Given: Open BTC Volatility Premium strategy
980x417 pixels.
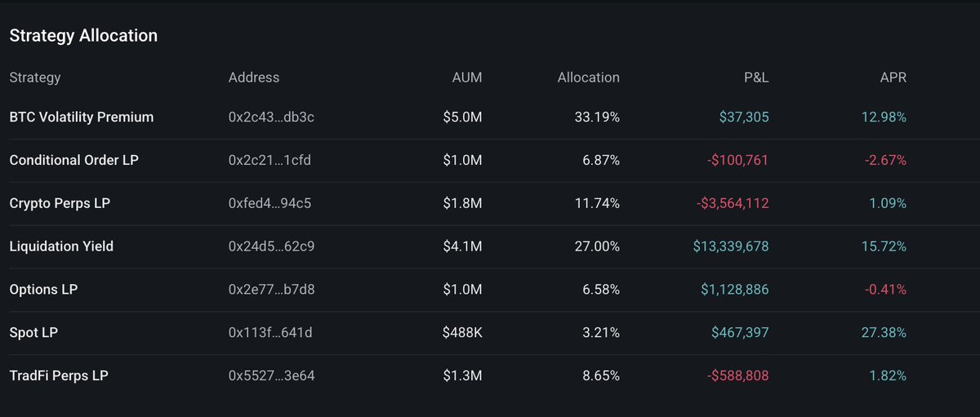Looking at the screenshot, I should coord(82,117).
